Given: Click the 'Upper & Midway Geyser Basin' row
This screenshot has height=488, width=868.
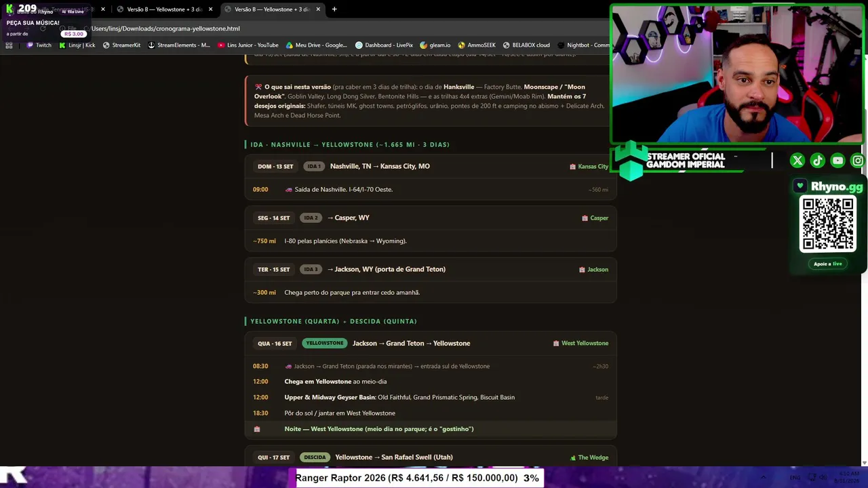Looking at the screenshot, I should click(431, 397).
